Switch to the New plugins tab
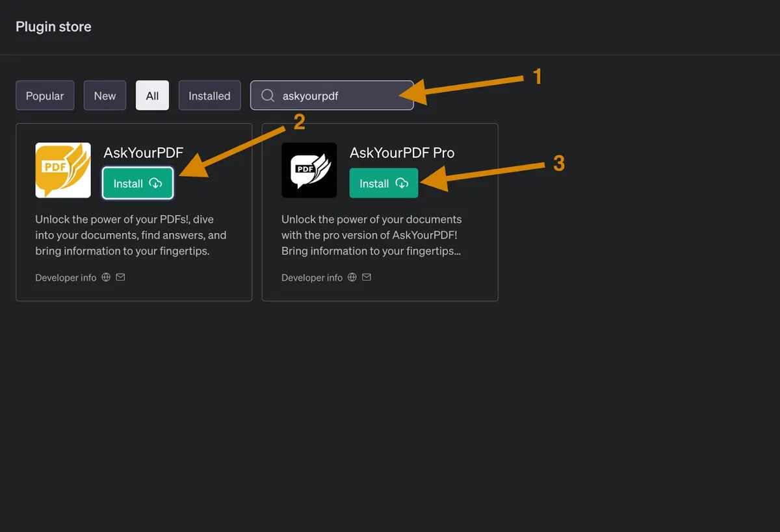This screenshot has width=780, height=532. click(105, 95)
